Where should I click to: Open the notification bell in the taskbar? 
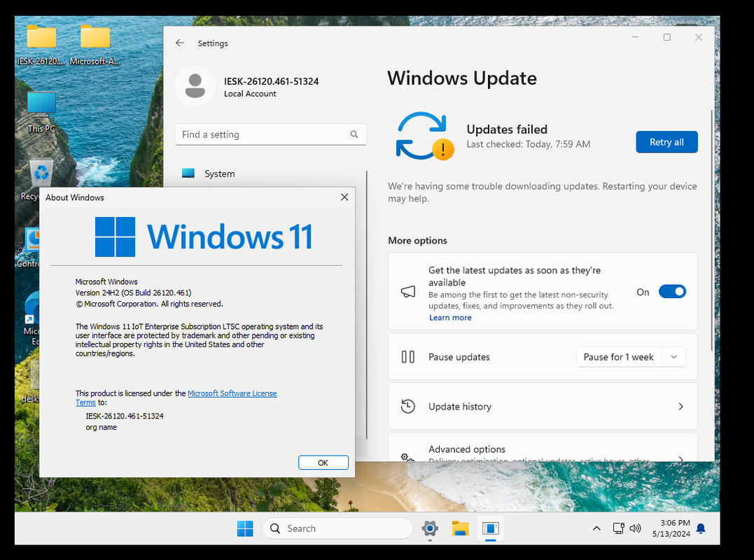701,528
